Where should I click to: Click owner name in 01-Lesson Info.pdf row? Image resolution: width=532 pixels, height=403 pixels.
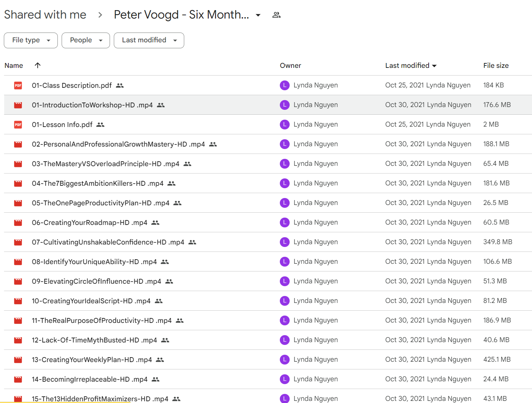(x=316, y=125)
